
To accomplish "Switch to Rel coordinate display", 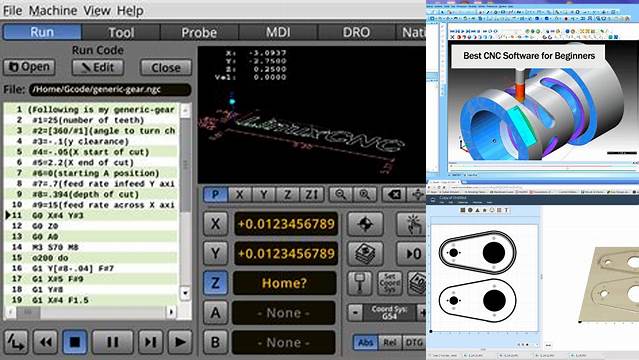I will [390, 342].
